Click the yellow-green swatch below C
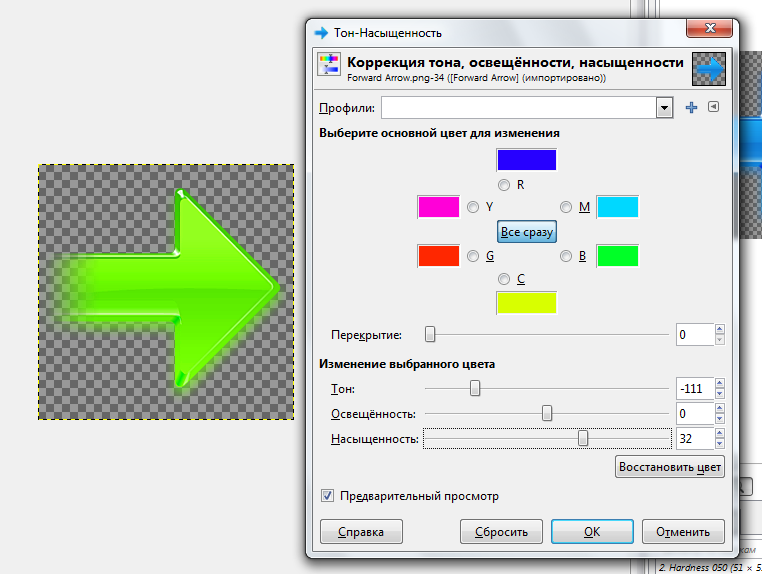This screenshot has height=574, width=762. point(526,303)
